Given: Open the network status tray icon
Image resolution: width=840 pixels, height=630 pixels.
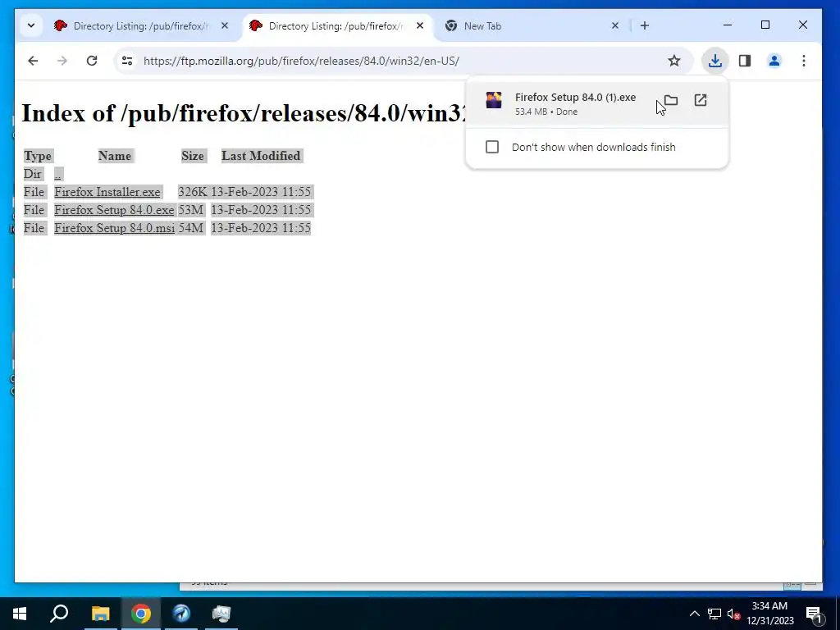Looking at the screenshot, I should (714, 614).
